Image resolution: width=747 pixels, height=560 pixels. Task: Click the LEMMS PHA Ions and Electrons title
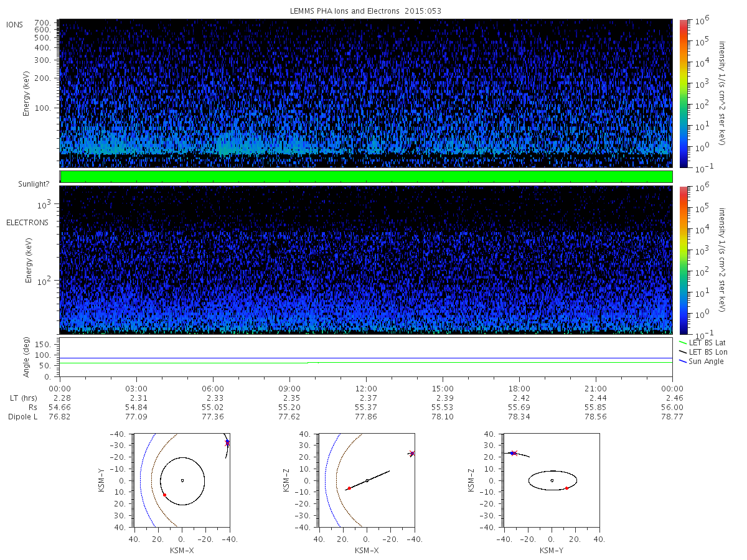tap(365, 11)
